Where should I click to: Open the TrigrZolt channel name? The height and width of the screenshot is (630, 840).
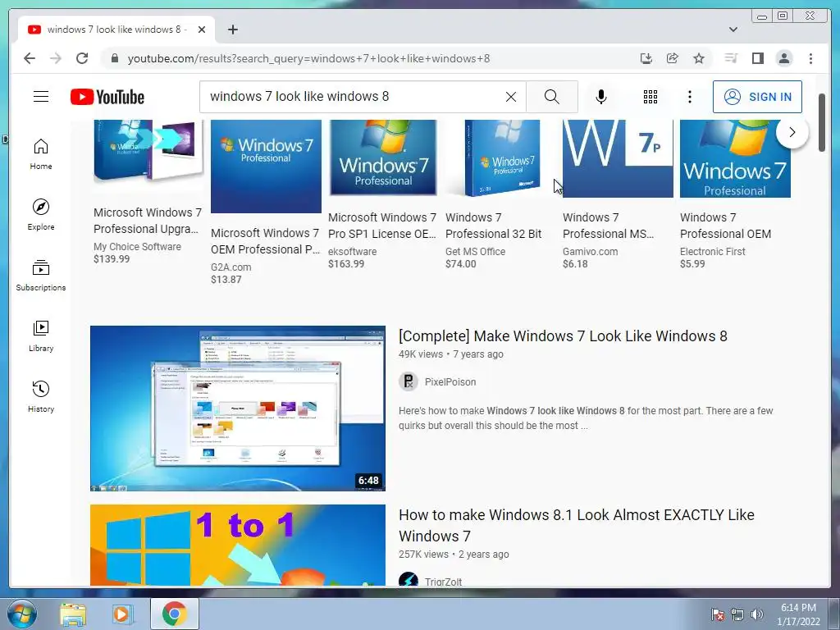[443, 582]
